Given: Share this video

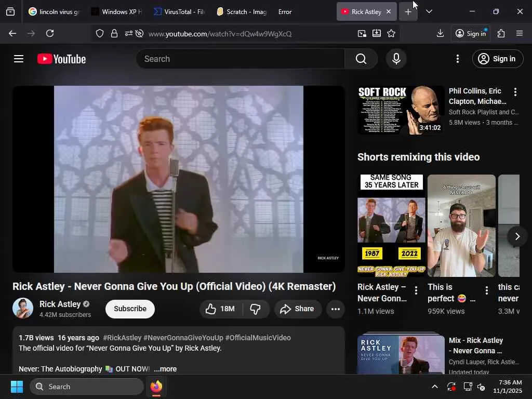Looking at the screenshot, I should tap(298, 309).
